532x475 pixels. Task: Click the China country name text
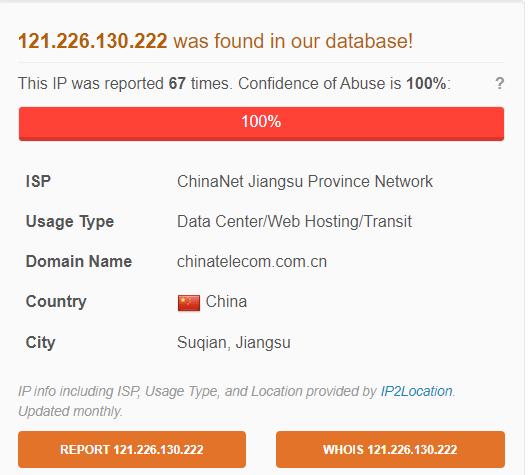click(226, 302)
